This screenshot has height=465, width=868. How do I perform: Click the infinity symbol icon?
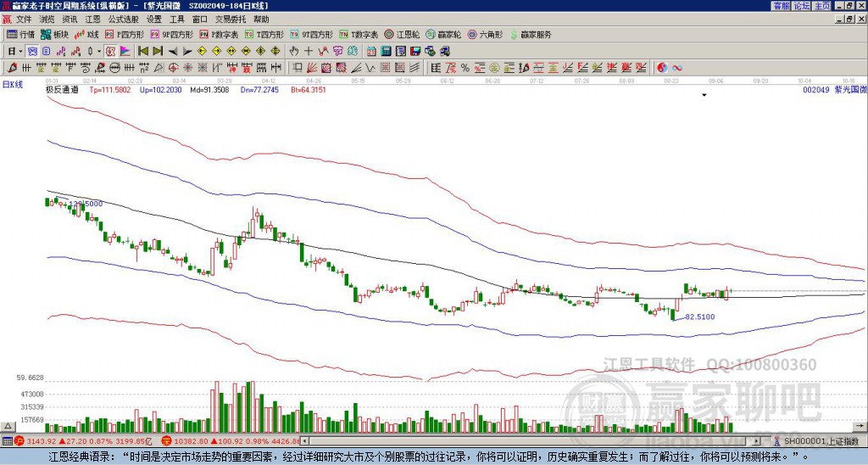(677, 68)
